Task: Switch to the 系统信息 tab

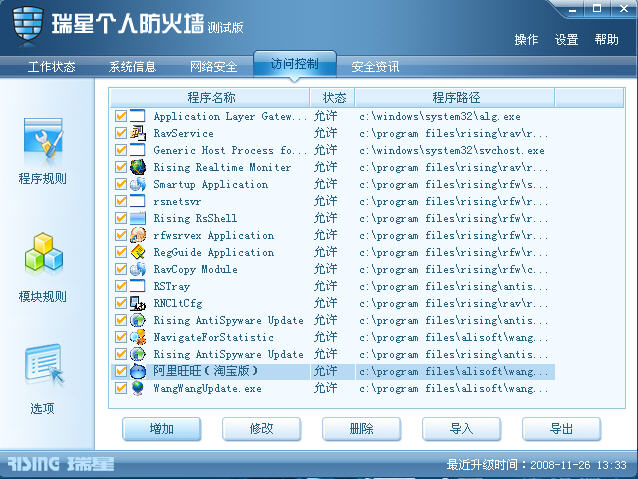Action: pos(132,66)
